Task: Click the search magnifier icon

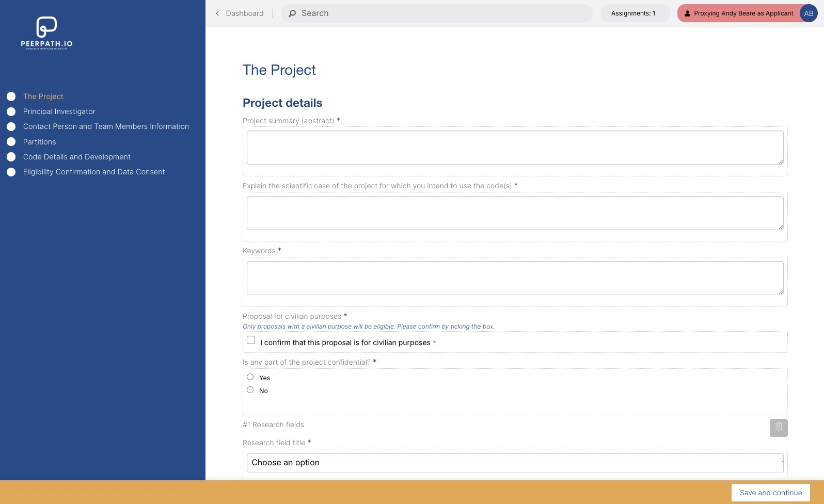Action: click(x=292, y=13)
